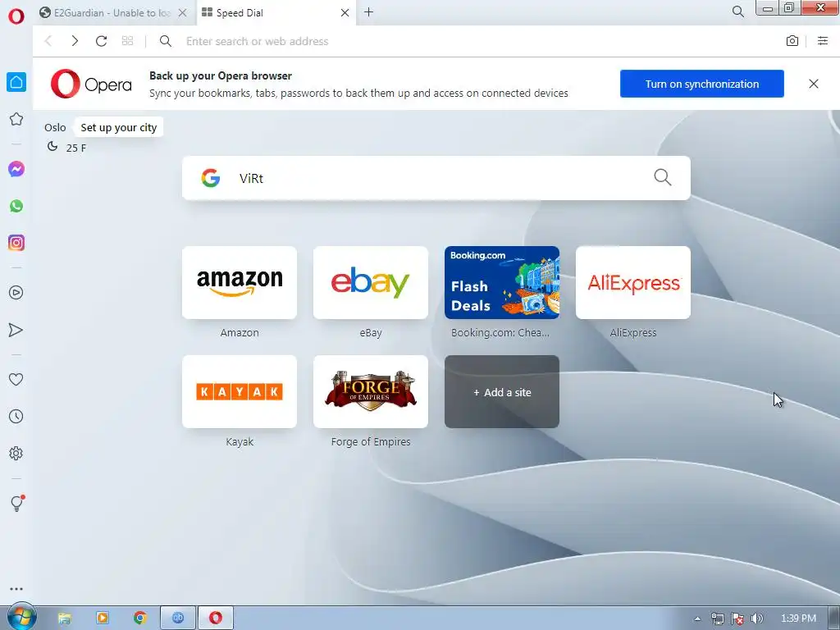Click the address bar search magnifier

click(x=166, y=41)
